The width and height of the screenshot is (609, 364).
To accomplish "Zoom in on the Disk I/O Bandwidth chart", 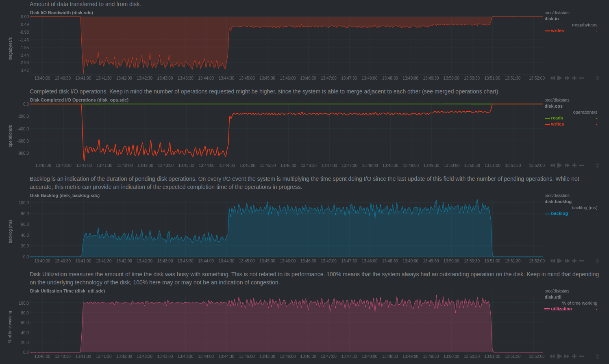I will [x=574, y=78].
